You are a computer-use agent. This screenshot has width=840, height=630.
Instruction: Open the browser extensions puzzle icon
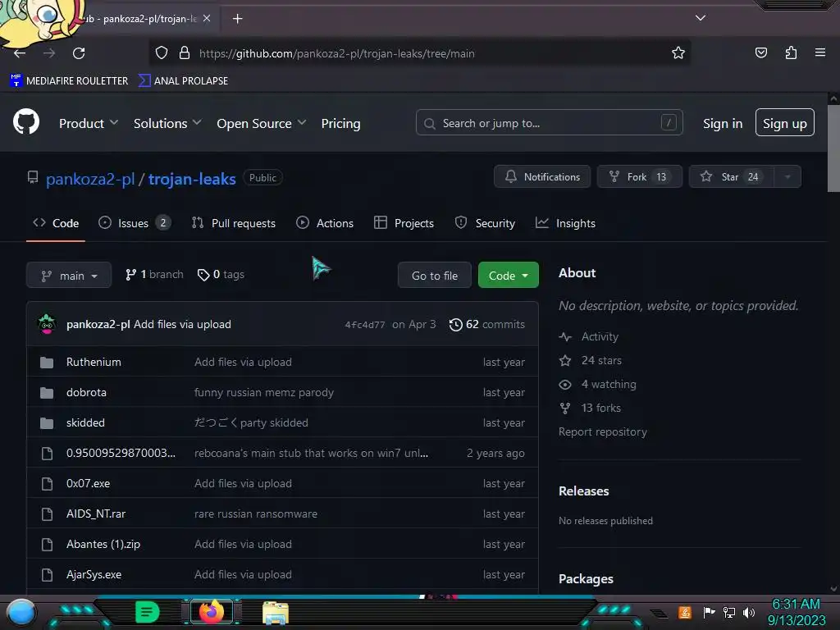(x=791, y=52)
